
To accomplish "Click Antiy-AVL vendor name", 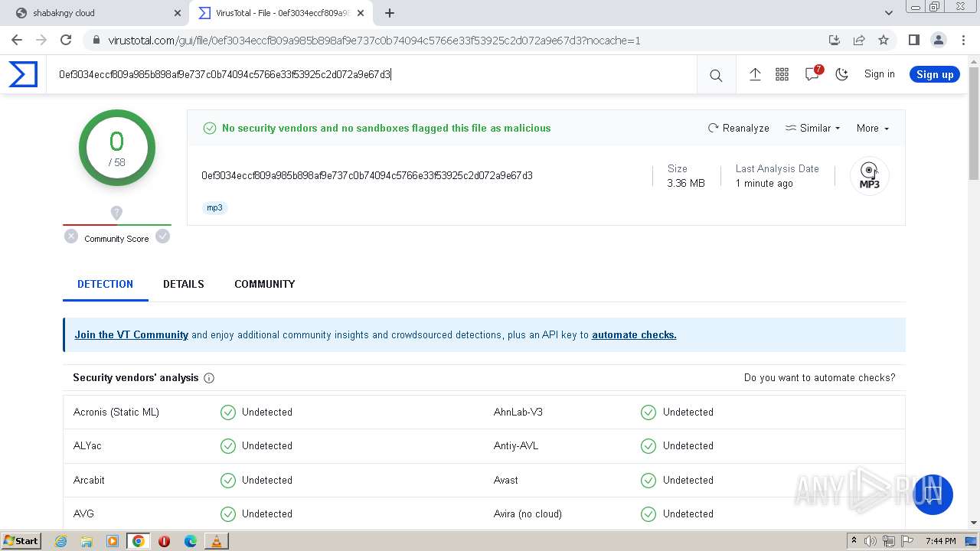I will point(516,445).
